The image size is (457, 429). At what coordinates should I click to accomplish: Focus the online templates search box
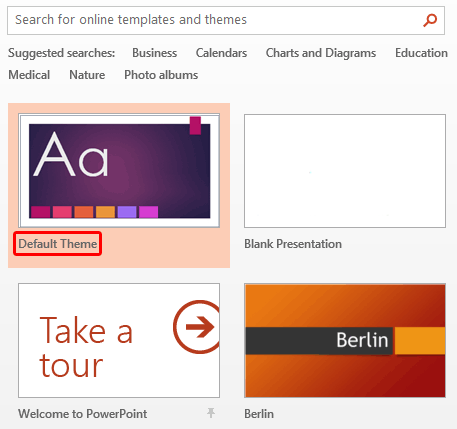point(226,20)
